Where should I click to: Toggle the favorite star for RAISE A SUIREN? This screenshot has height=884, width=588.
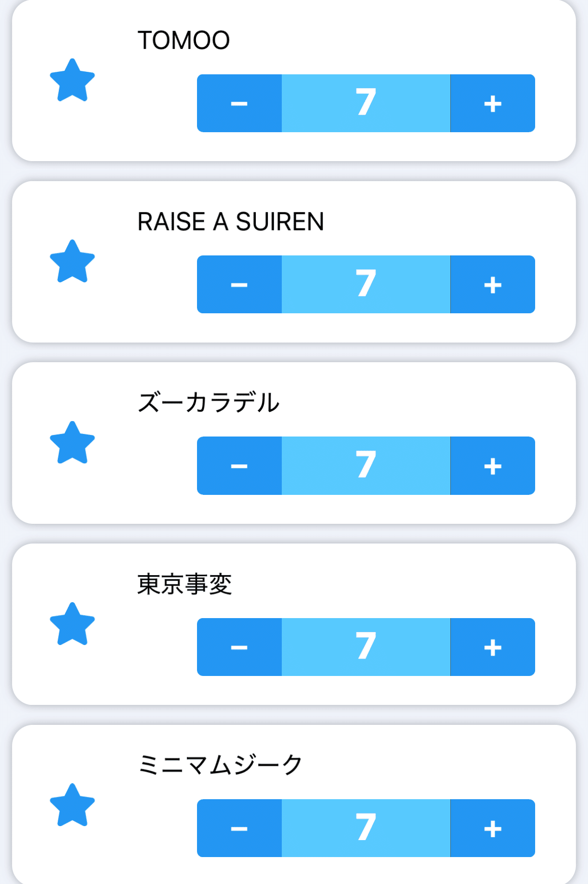[x=72, y=262]
